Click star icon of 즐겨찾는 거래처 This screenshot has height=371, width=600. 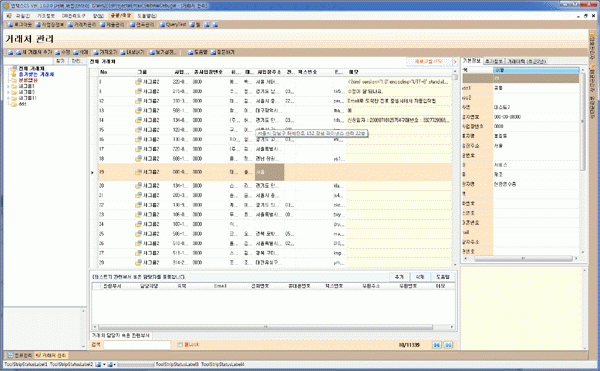15,74
